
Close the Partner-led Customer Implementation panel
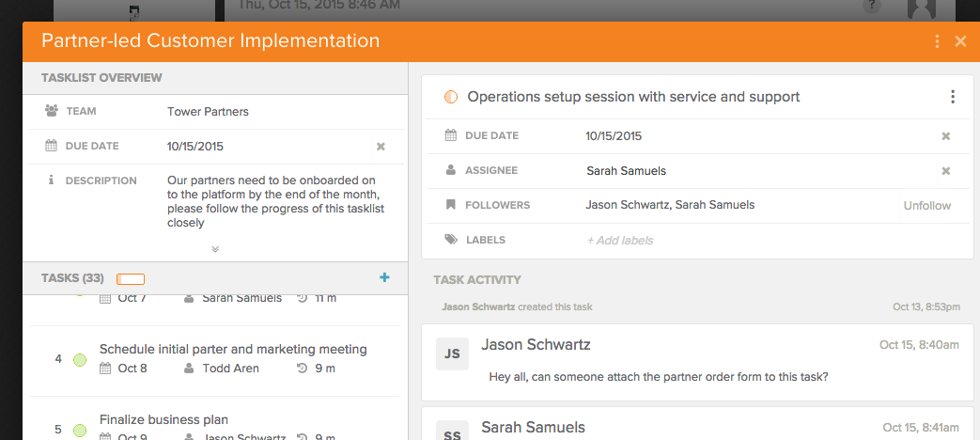click(x=960, y=41)
